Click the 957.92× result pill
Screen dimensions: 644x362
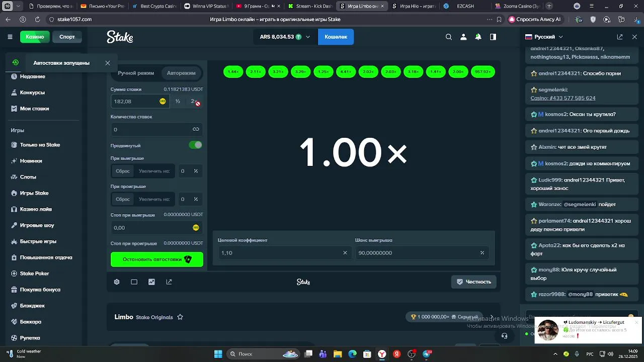tap(483, 72)
